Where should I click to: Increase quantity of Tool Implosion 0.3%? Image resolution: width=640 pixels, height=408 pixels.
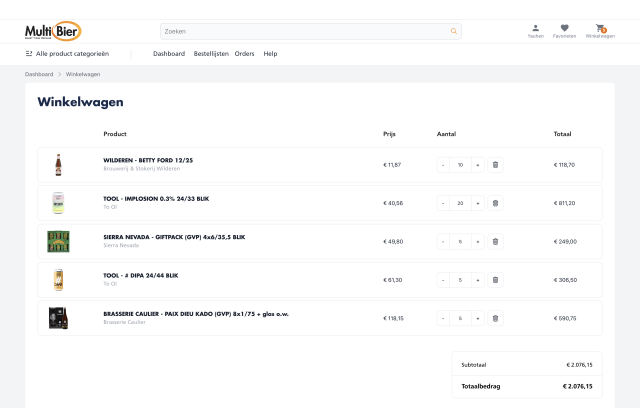478,203
